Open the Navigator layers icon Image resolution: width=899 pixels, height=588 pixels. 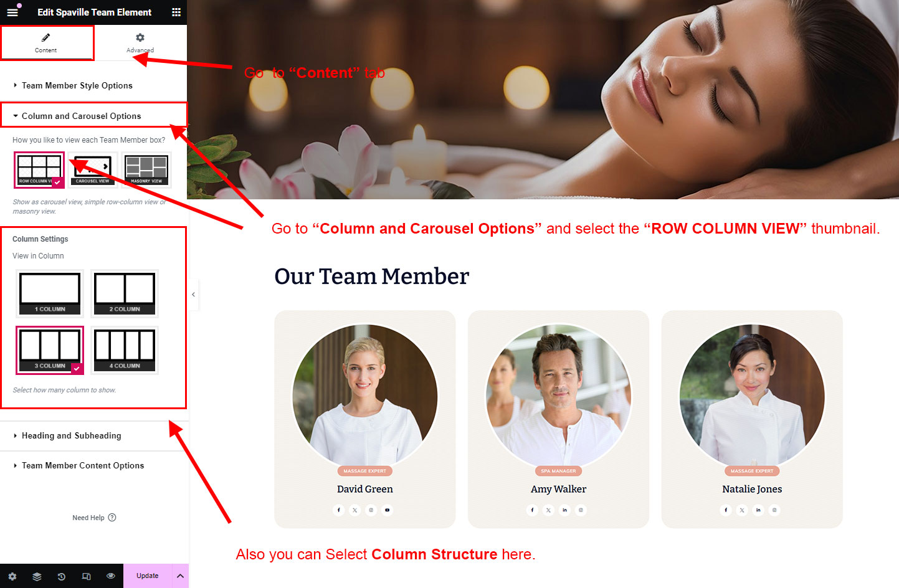click(37, 576)
